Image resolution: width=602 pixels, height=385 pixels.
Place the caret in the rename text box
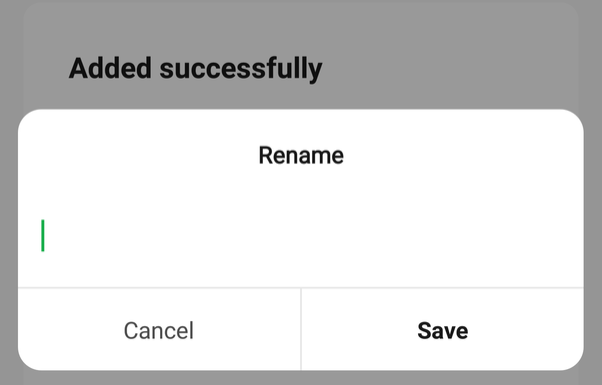tap(301, 235)
